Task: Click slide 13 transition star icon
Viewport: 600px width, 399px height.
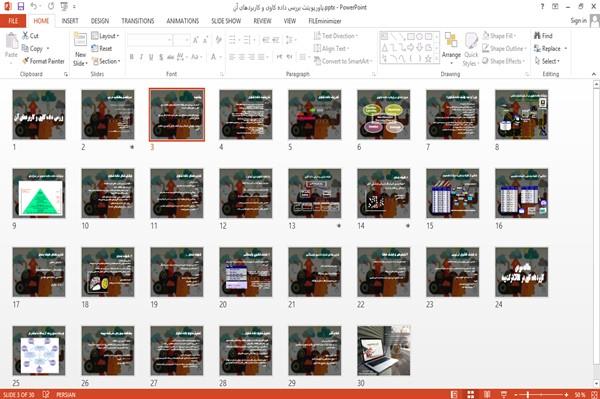Action: [x=339, y=226]
